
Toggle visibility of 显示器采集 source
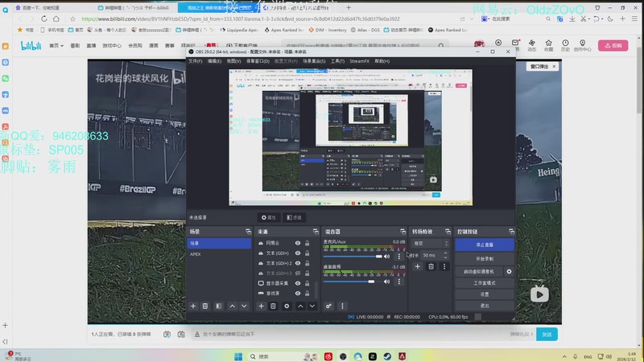[x=298, y=284]
